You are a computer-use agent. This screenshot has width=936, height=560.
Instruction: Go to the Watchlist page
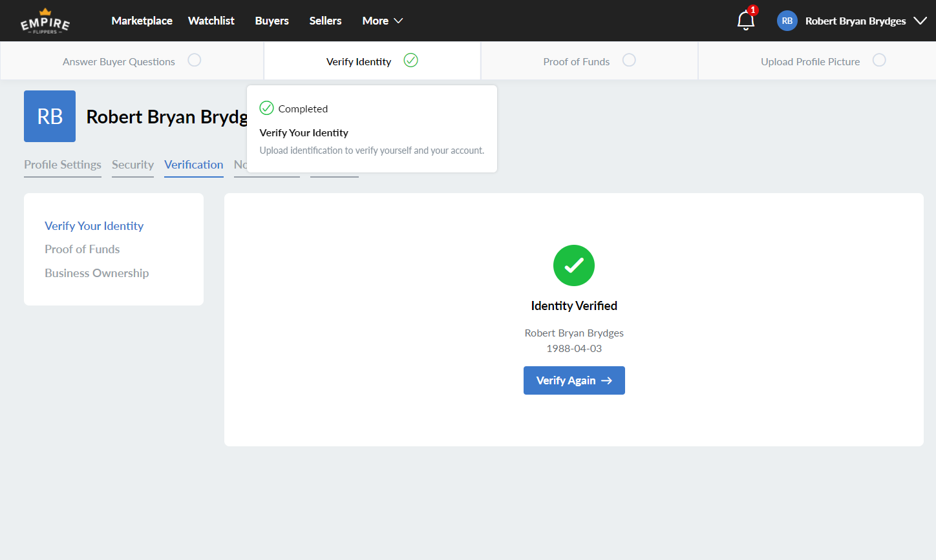pos(211,21)
